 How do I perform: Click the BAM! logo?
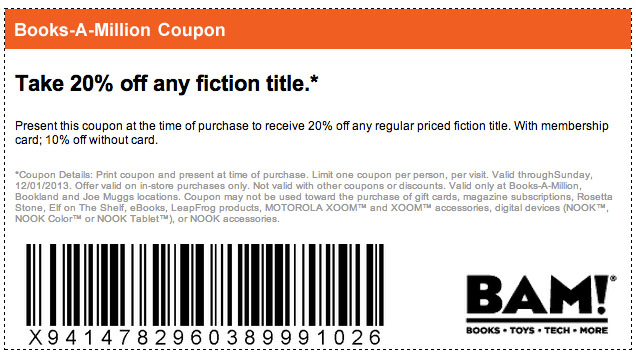pyautogui.click(x=541, y=304)
